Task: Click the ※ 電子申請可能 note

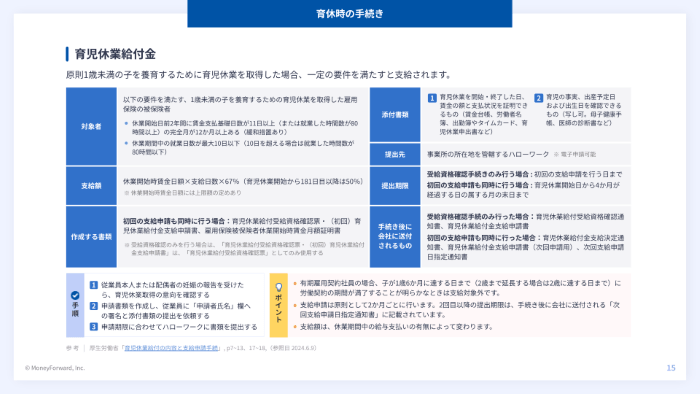Action: (x=575, y=154)
